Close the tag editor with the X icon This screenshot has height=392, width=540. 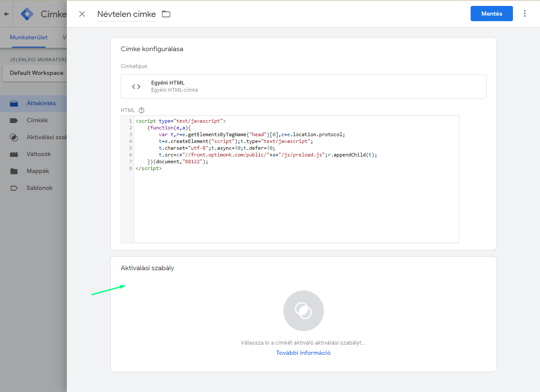[82, 14]
